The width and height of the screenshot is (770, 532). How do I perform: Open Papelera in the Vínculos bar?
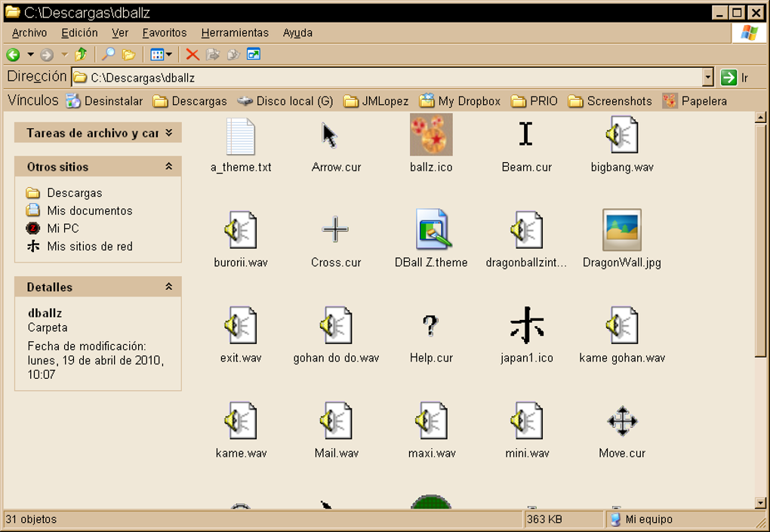pyautogui.click(x=695, y=101)
